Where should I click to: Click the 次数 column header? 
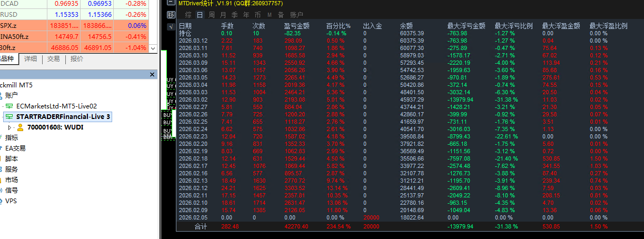point(259,26)
